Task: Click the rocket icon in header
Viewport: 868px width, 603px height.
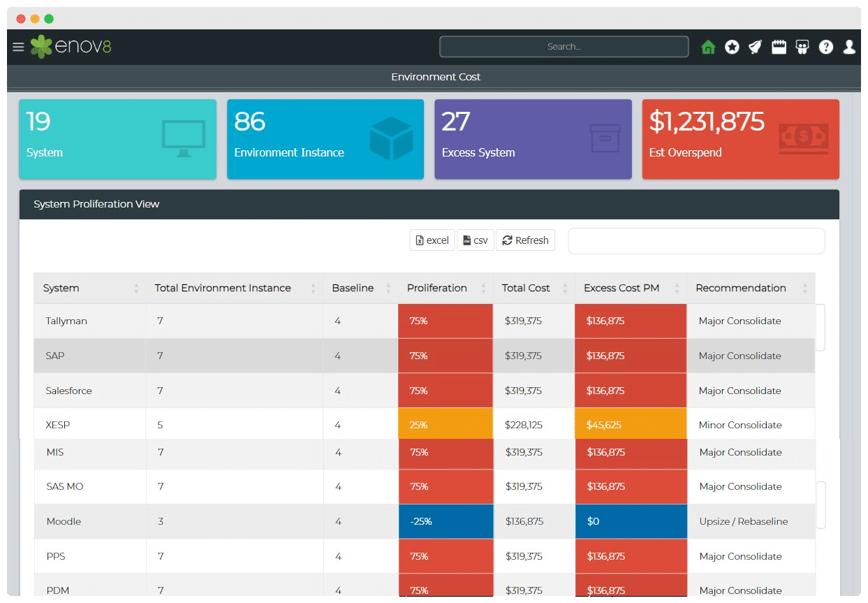Action: (x=755, y=47)
